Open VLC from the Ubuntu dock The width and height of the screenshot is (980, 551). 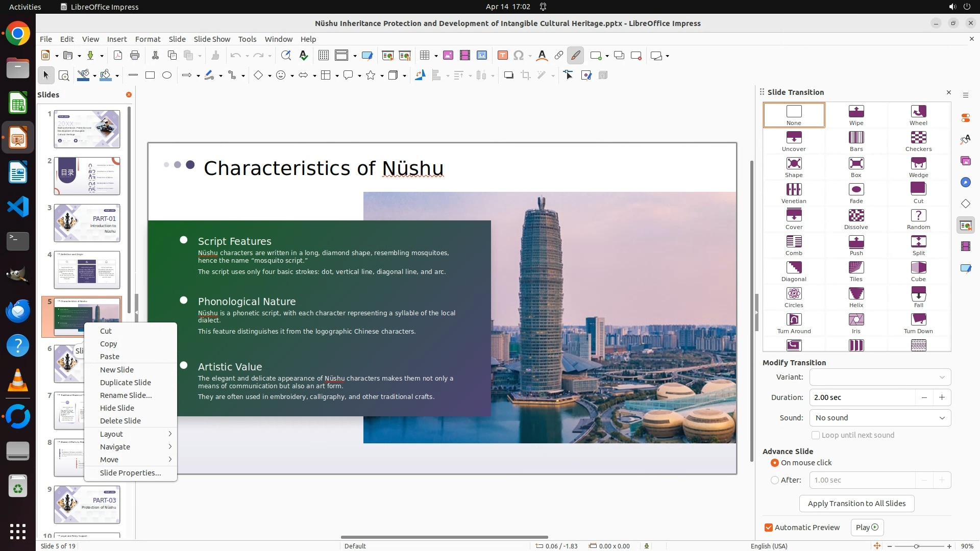(x=18, y=381)
